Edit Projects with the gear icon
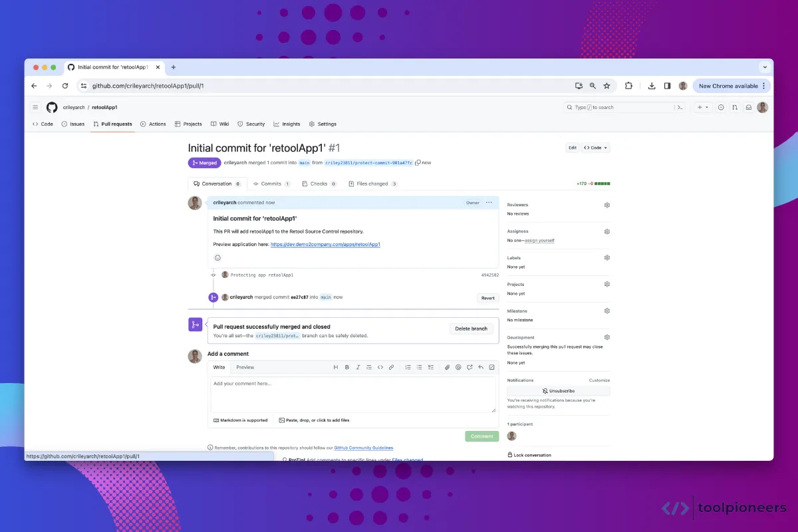This screenshot has height=532, width=798. click(x=607, y=284)
